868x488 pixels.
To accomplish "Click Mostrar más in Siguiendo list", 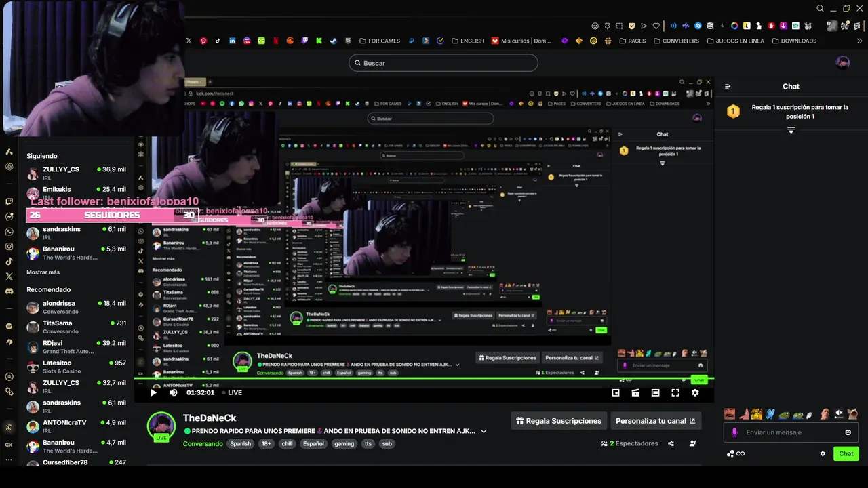I will pos(43,272).
